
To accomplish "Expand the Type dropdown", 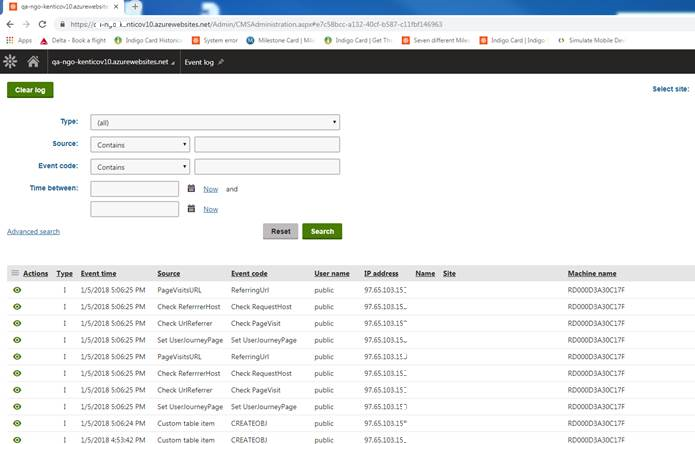I will 215,122.
